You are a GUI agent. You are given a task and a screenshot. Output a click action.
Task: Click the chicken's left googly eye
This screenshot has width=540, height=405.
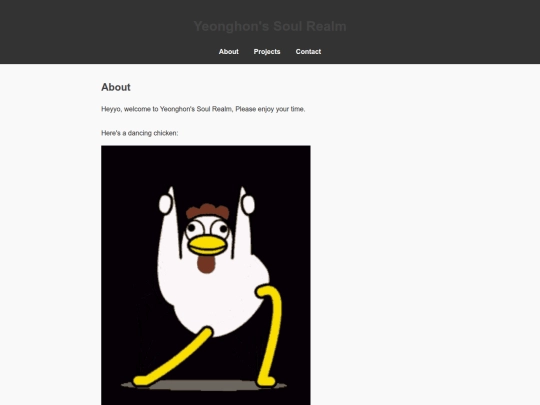tap(195, 229)
